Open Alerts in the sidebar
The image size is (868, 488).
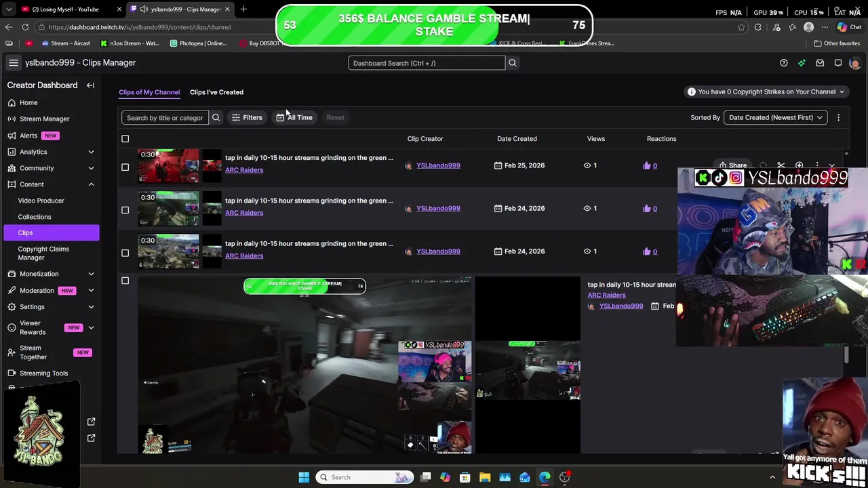click(28, 136)
